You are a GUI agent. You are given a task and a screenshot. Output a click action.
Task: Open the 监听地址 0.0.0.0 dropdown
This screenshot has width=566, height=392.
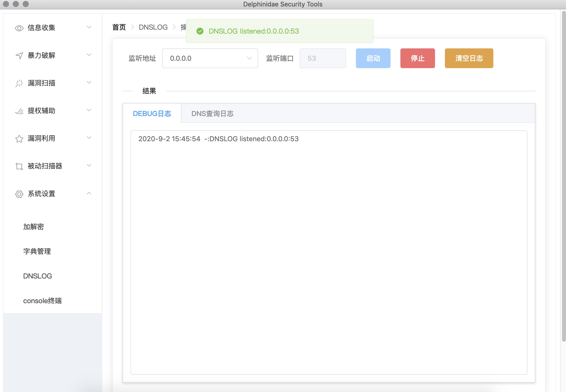pyautogui.click(x=210, y=58)
